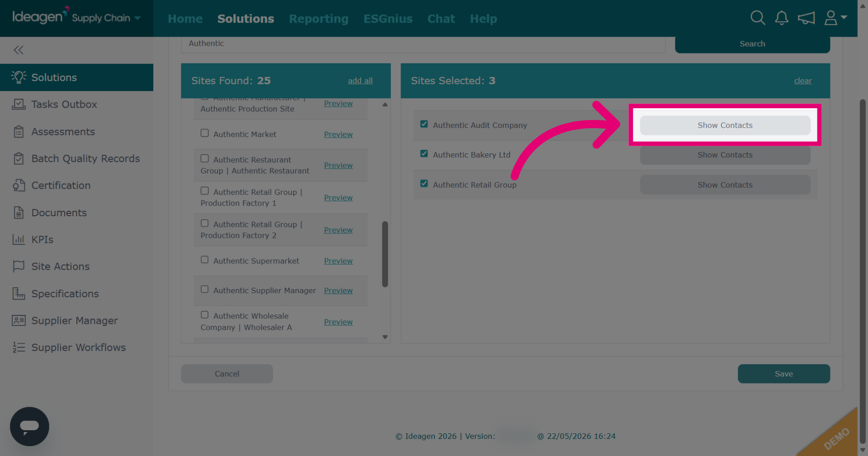Image resolution: width=868 pixels, height=456 pixels.
Task: Click the Supplier Workflows list icon
Action: (19, 347)
